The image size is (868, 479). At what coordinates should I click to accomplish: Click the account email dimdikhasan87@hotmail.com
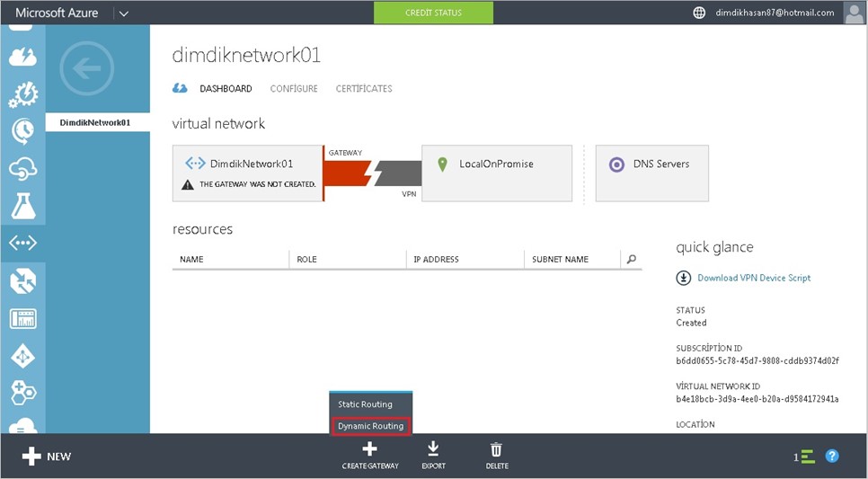[x=775, y=13]
